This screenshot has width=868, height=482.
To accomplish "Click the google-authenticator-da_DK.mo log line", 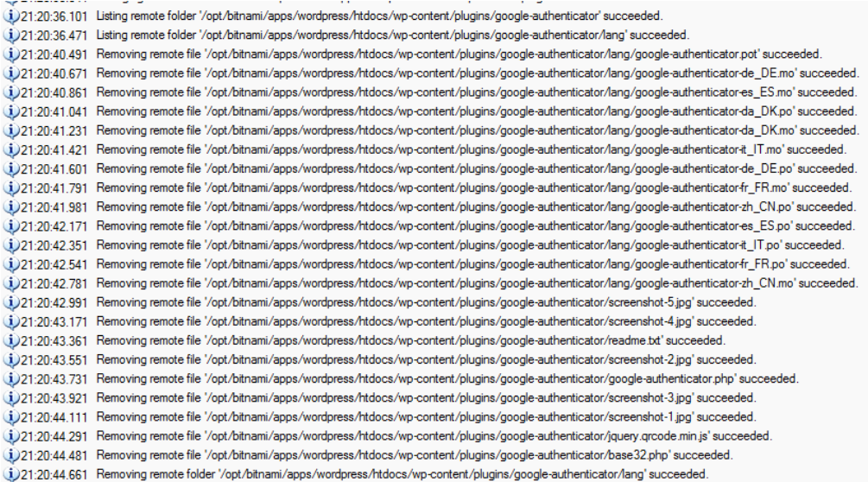I will [432, 130].
